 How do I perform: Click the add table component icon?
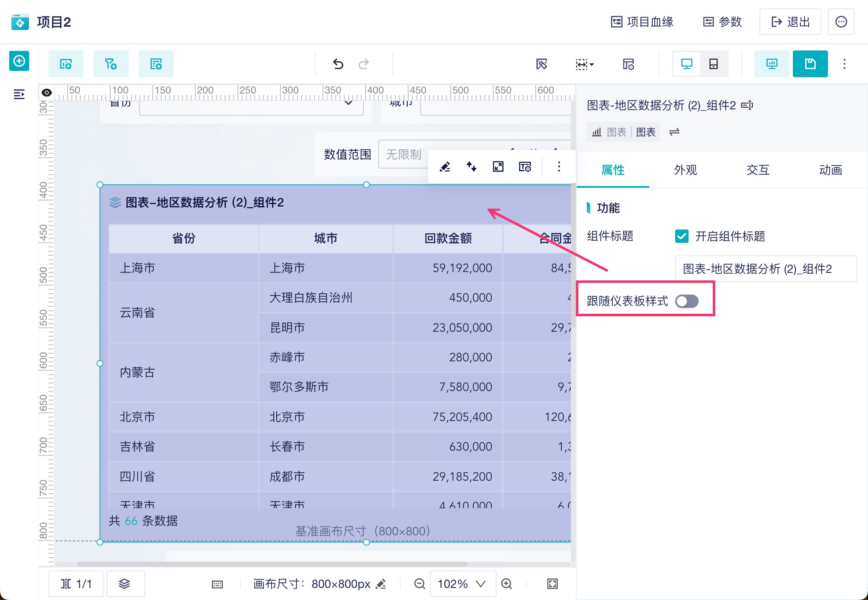pyautogui.click(x=156, y=64)
